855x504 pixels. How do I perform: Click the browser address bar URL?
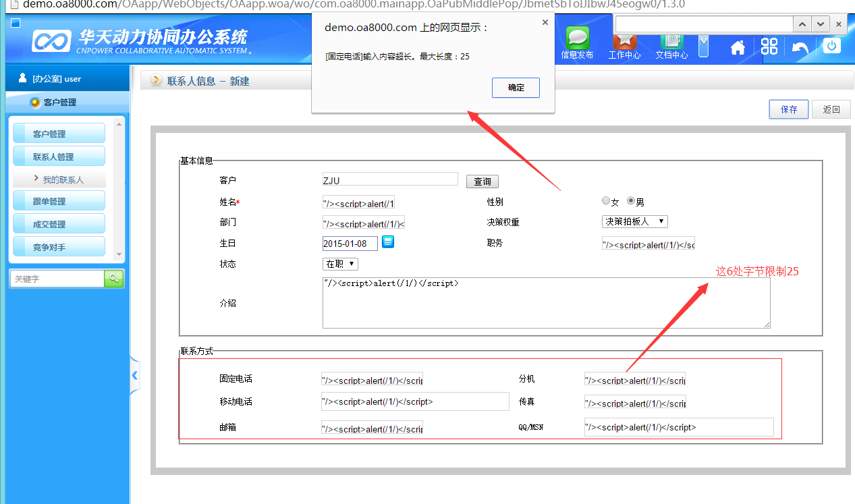coord(354,4)
